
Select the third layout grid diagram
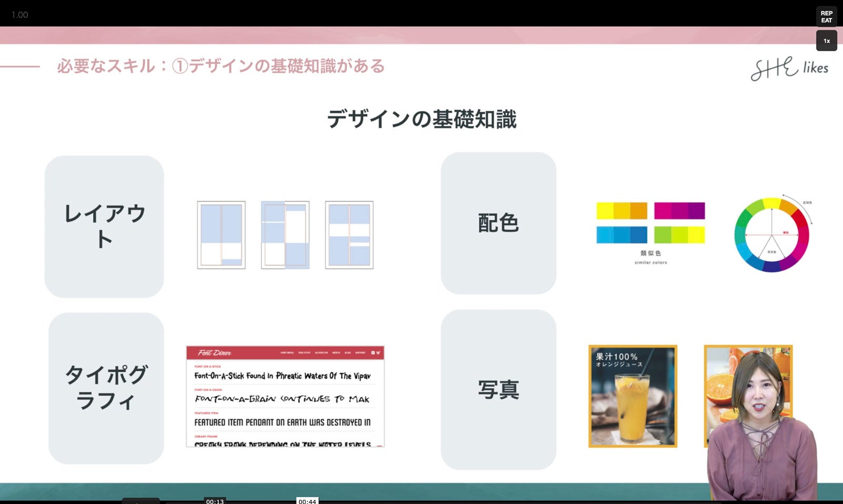point(349,235)
